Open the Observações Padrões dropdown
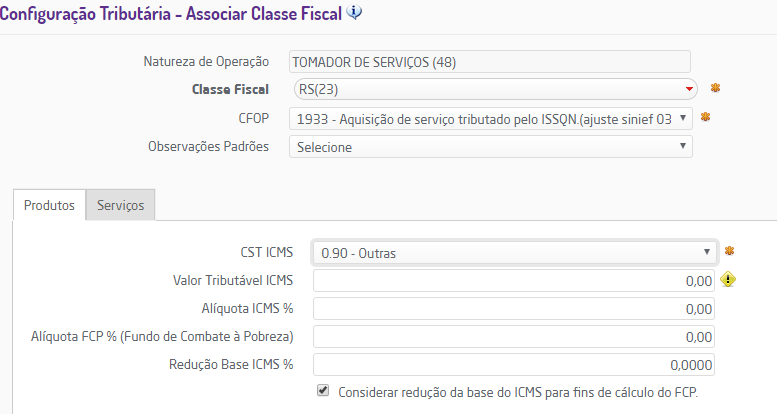The image size is (777, 414). tap(490, 147)
